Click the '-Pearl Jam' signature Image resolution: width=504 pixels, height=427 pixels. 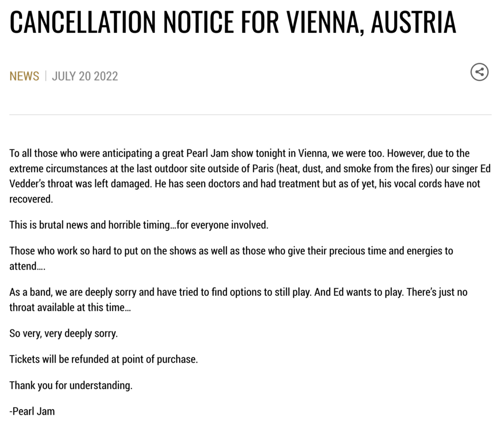[x=32, y=411]
